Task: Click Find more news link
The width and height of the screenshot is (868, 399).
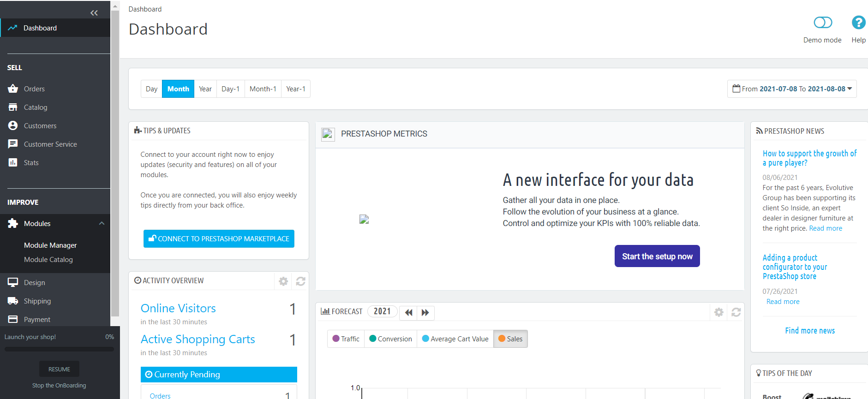Action: [810, 330]
